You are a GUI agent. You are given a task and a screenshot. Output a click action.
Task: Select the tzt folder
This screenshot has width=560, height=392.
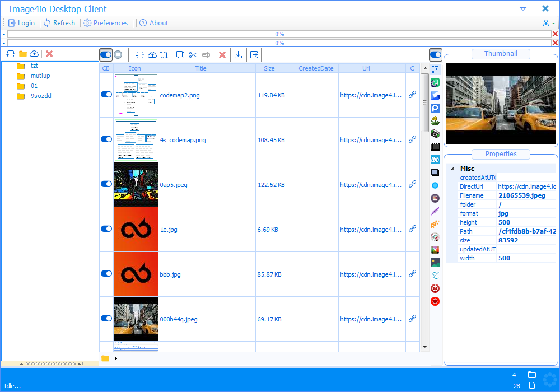tap(34, 66)
